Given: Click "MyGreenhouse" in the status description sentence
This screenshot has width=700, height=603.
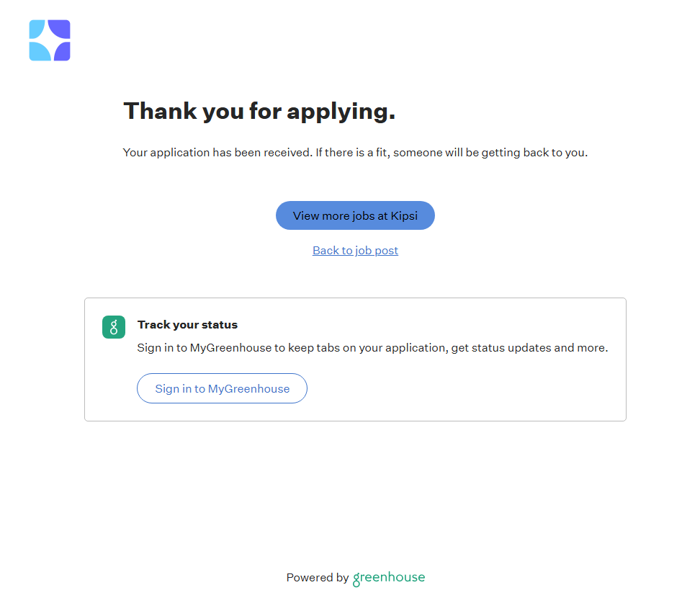Looking at the screenshot, I should [230, 348].
